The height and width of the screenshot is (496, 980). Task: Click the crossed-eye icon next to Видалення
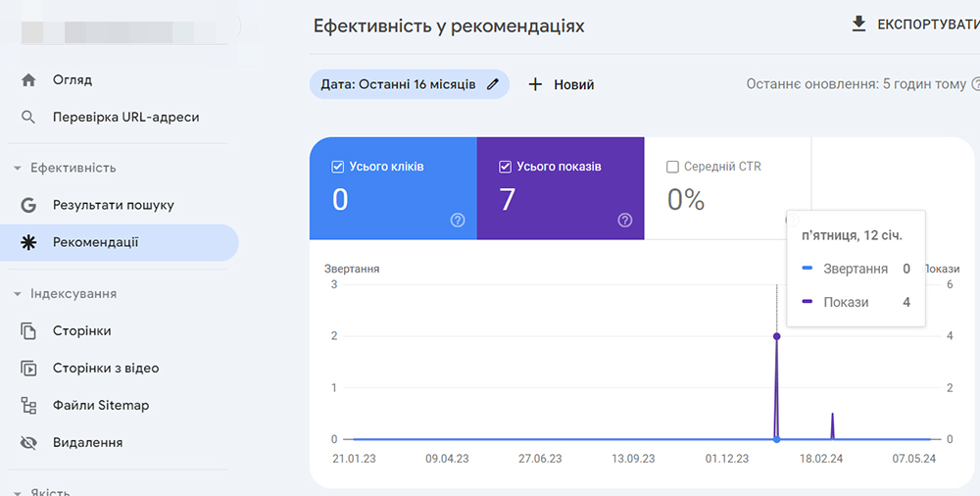pos(28,443)
